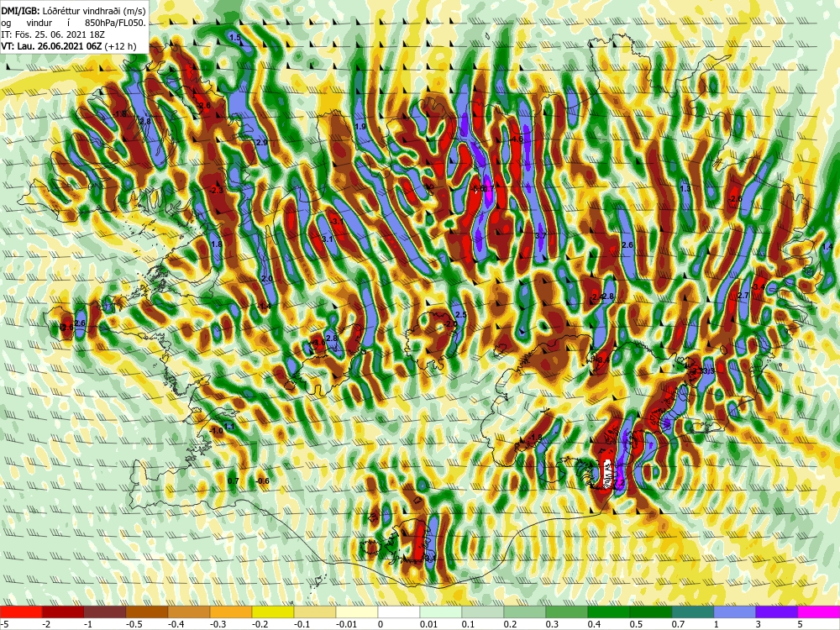Click the 'IT: Fös. 25. 06. 2021 18Z' line
Screen dimensions: 840x630
pos(53,34)
